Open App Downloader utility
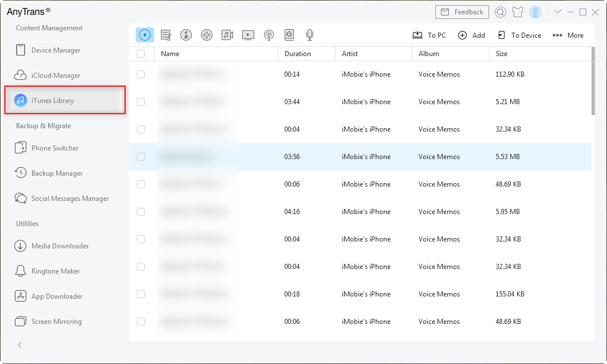Image resolution: width=607 pixels, height=364 pixels. pos(49,296)
